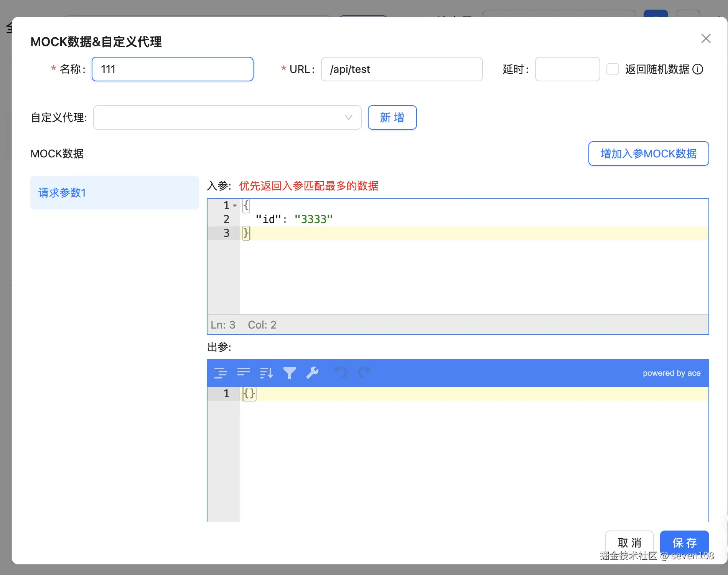Screen dimensions: 728x575
Task: Click the closing brace on line 3
Action: click(x=246, y=233)
